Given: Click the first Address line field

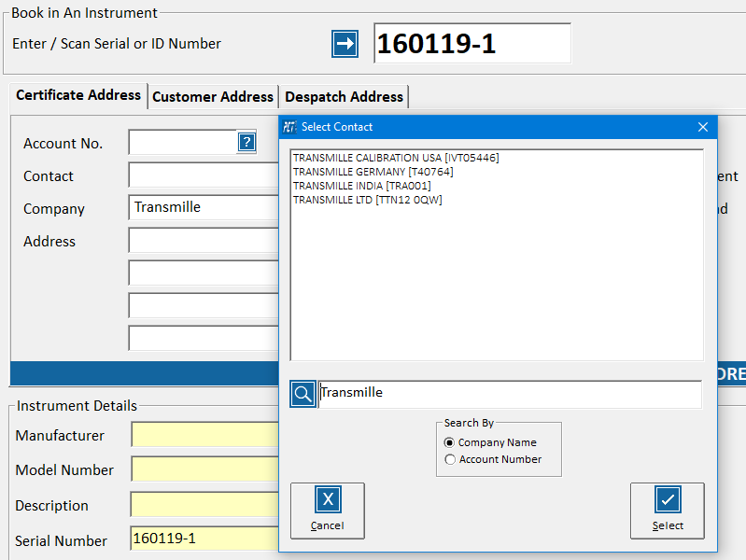Looking at the screenshot, I should [x=204, y=240].
